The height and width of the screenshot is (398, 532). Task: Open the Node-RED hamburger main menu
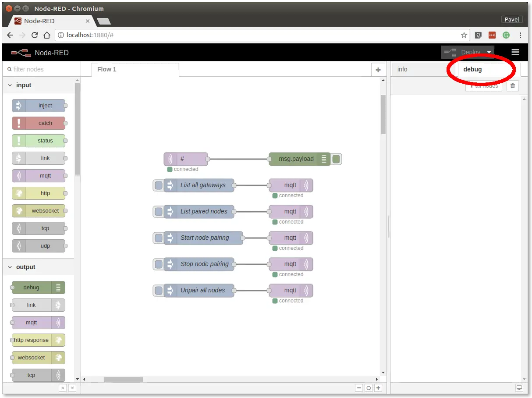pos(515,52)
